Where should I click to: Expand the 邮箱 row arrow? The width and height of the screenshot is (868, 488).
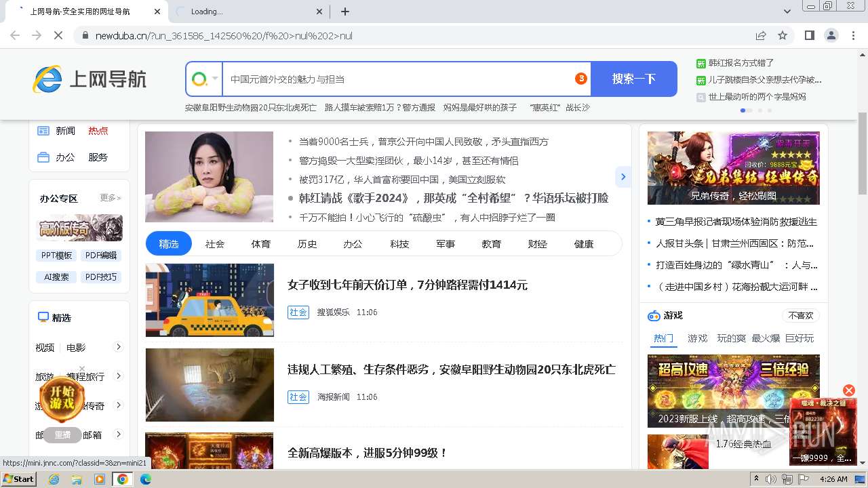coord(118,434)
